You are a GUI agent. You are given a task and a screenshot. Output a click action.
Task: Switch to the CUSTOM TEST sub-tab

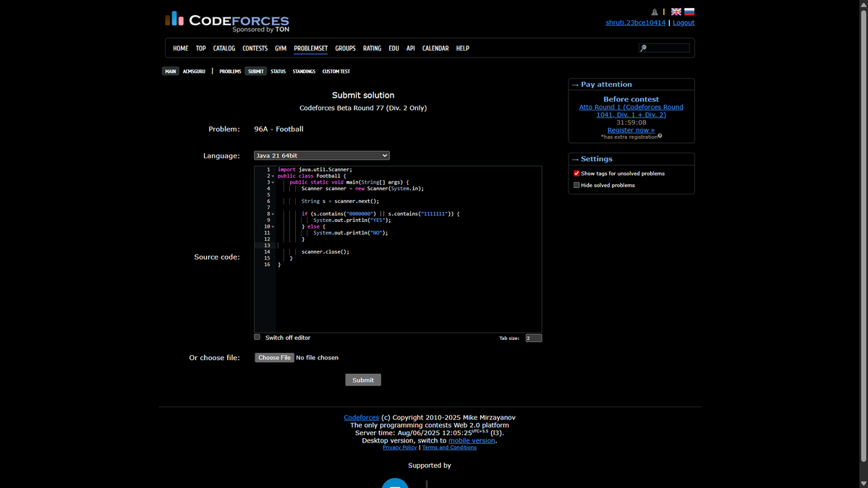[336, 72]
